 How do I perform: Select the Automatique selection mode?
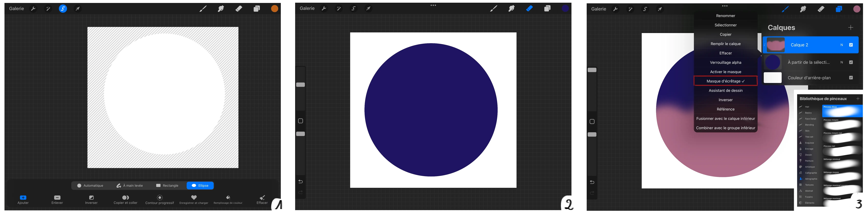coord(90,186)
